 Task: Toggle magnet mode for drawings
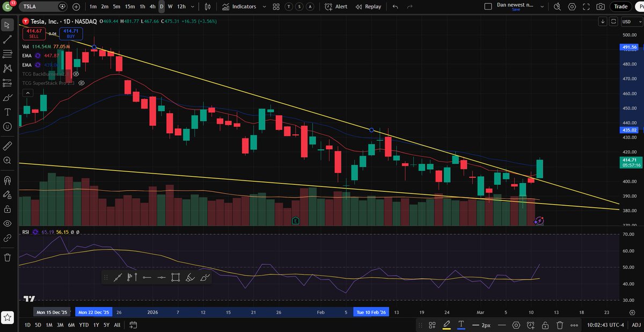[8, 180]
